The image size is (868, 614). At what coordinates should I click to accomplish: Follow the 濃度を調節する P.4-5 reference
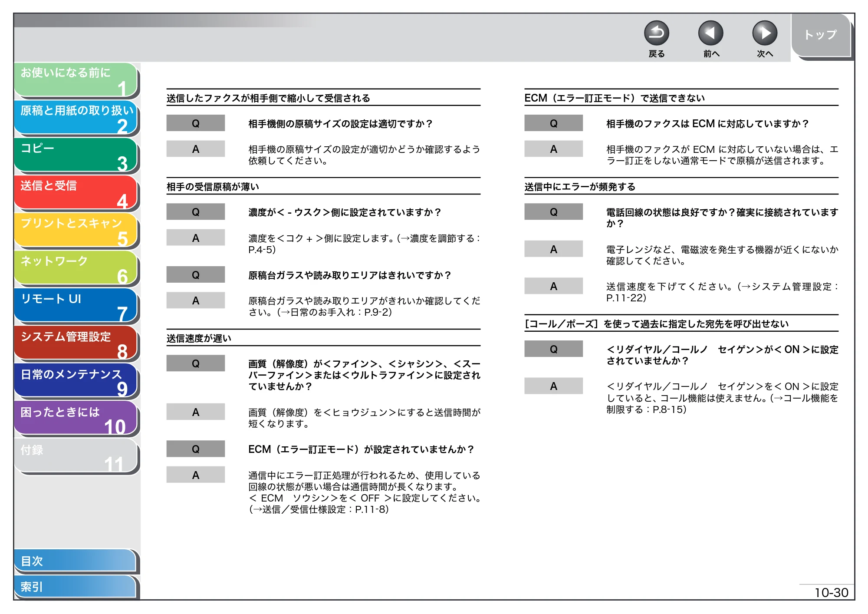tap(364, 244)
